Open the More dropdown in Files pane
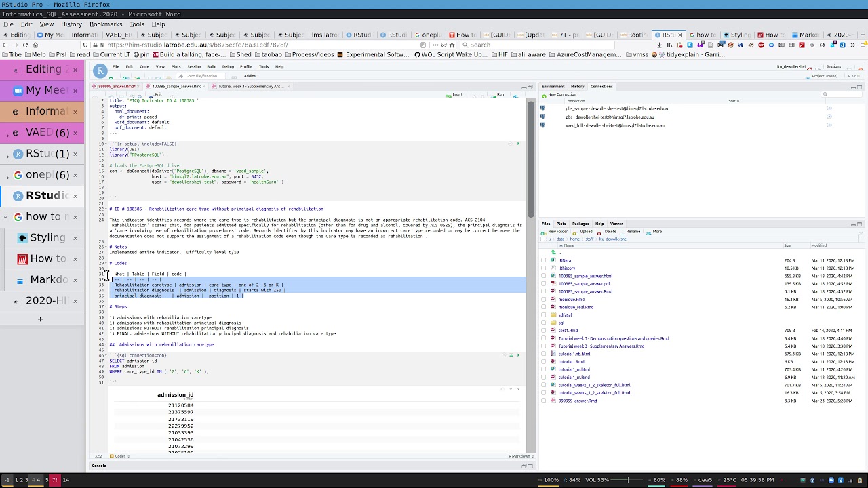 coord(655,232)
